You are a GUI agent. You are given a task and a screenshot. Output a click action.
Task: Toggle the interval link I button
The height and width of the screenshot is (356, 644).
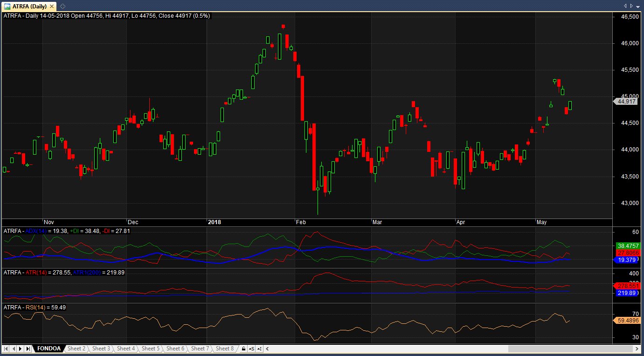(x=259, y=349)
